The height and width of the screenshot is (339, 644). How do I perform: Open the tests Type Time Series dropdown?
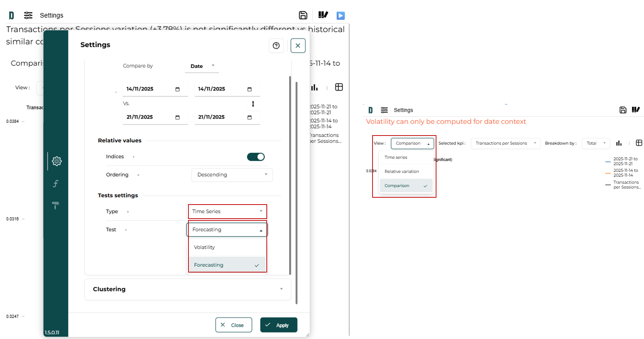(x=227, y=211)
